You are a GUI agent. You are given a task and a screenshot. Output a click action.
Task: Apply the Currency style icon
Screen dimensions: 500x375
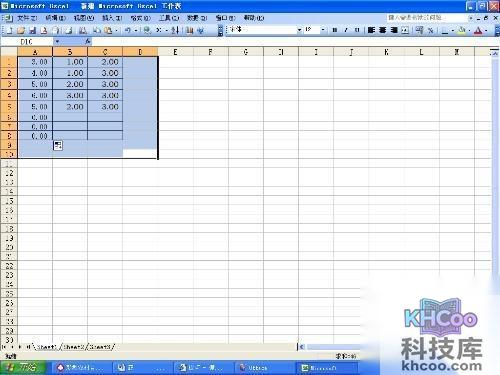419,30
